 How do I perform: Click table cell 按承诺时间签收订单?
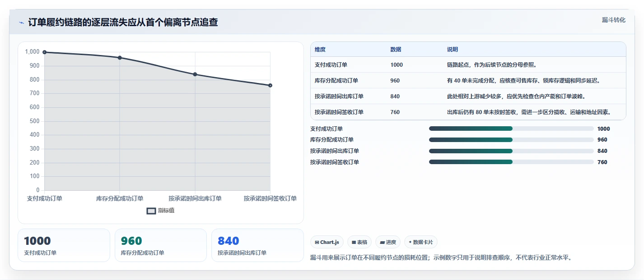339,112
